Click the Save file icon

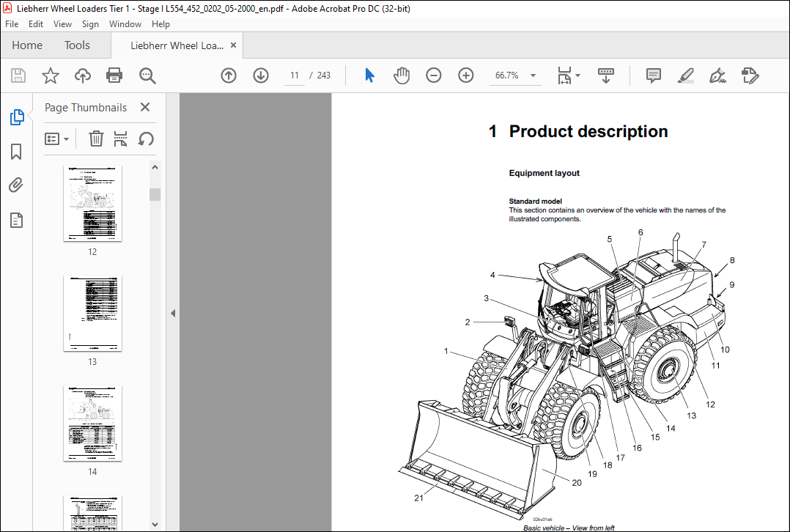[18, 75]
